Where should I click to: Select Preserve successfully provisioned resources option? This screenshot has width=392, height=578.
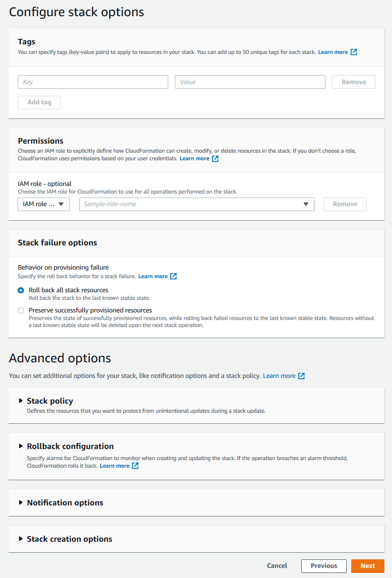click(x=21, y=310)
